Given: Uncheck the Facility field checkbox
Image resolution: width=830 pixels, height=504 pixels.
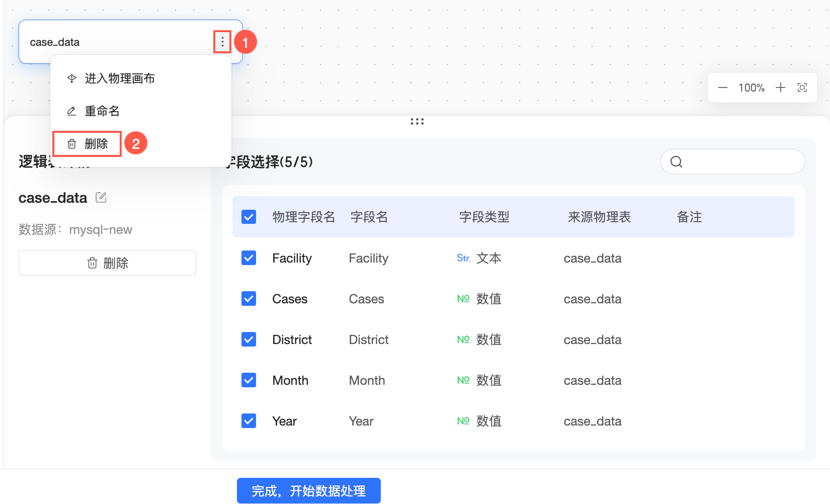Looking at the screenshot, I should (249, 258).
